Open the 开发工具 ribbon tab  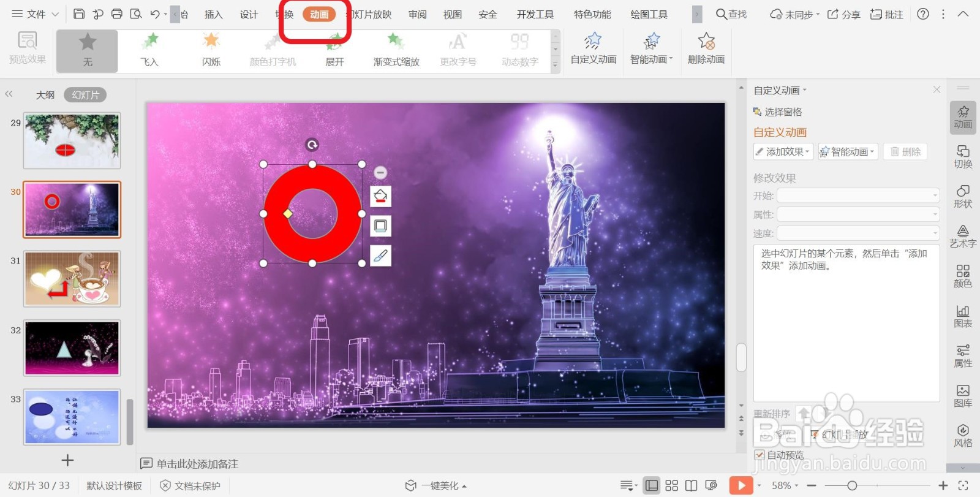[535, 14]
